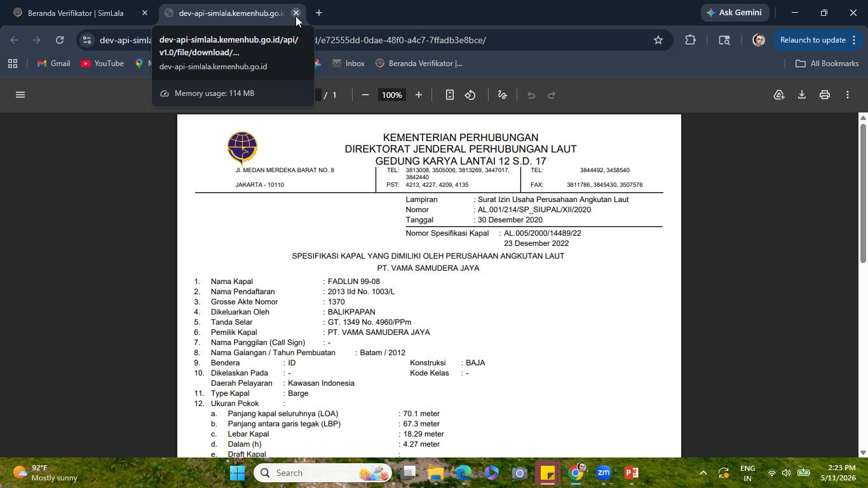Click the value BALIKPAPAN
Viewport: 868px width, 488px height.
pos(351,312)
